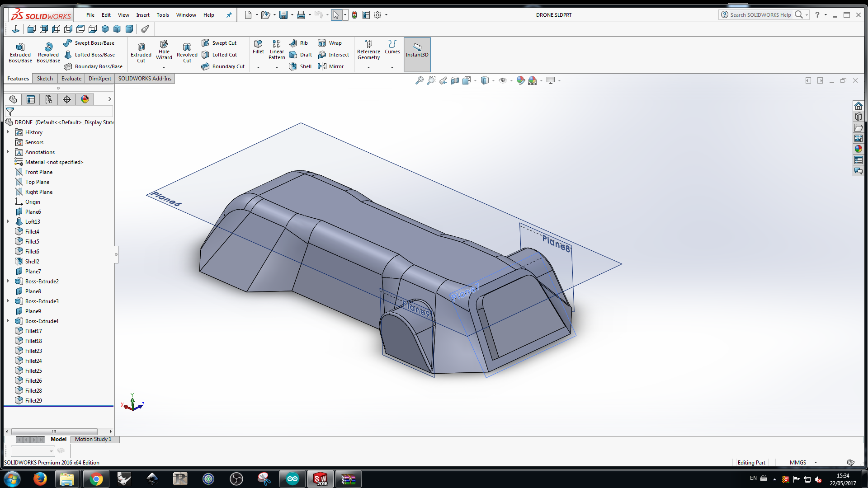Click the Edit Appearance color icon
The width and height of the screenshot is (868, 488).
click(521, 80)
